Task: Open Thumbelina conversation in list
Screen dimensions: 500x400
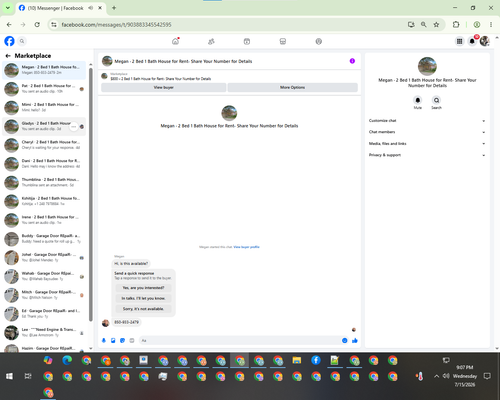Action: pos(44,182)
